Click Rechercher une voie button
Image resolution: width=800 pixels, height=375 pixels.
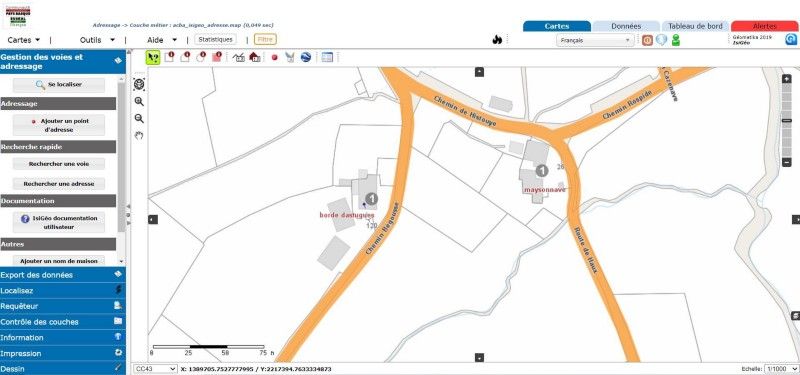(x=59, y=164)
